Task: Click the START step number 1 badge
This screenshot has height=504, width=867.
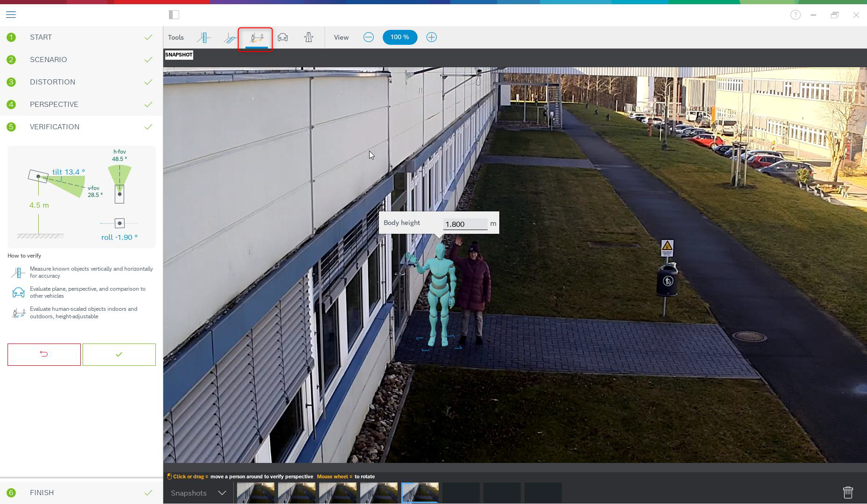Action: point(11,37)
